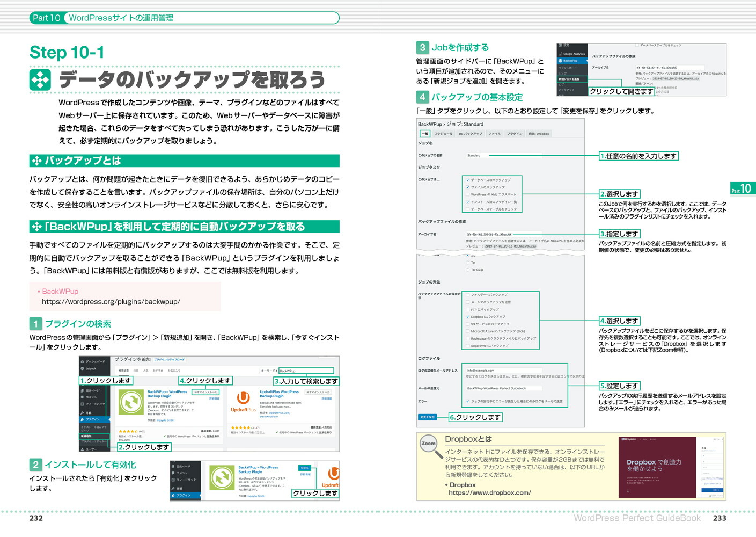The width and height of the screenshot is (756, 537).
Task: Toggle WordPress の XML エクスポート checkbox
Action: (468, 194)
